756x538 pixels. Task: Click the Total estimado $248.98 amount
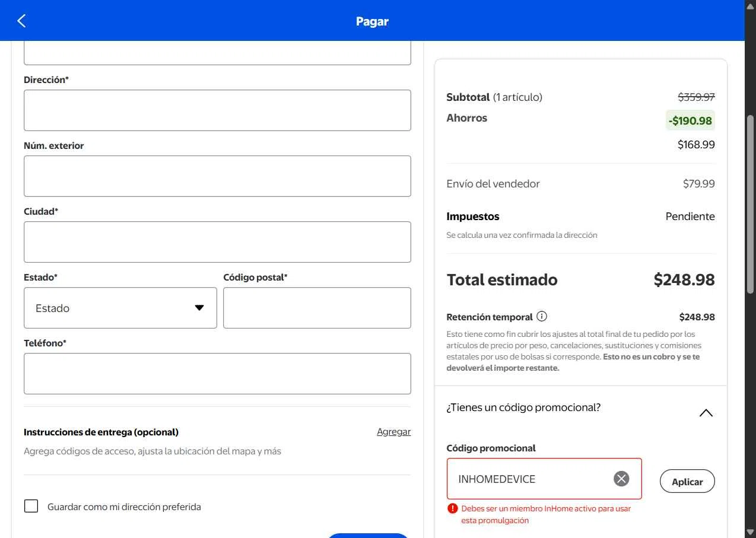pyautogui.click(x=684, y=280)
